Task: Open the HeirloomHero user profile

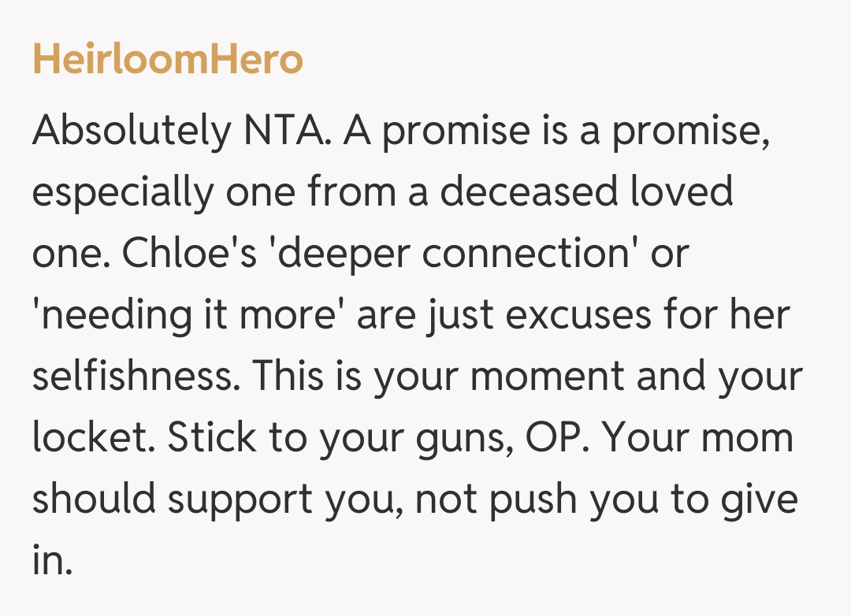Action: 167,61
